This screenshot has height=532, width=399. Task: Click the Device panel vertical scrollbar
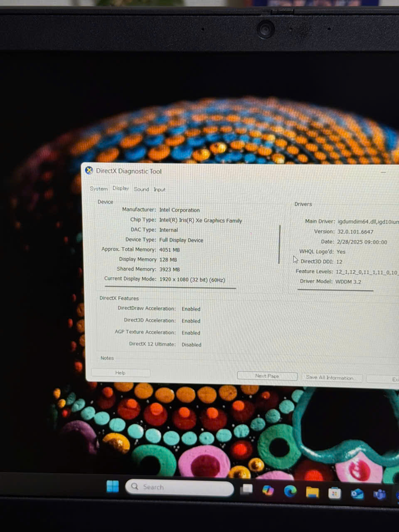(x=280, y=244)
